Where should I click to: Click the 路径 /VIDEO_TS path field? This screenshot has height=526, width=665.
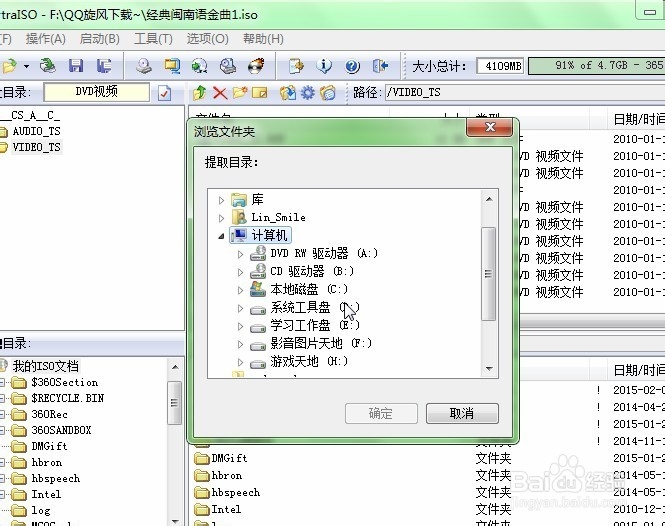[x=525, y=92]
